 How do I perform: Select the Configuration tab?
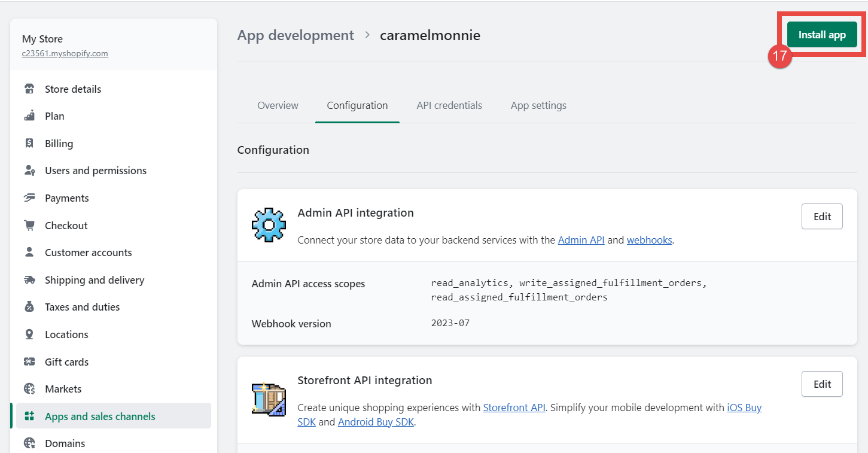357,105
